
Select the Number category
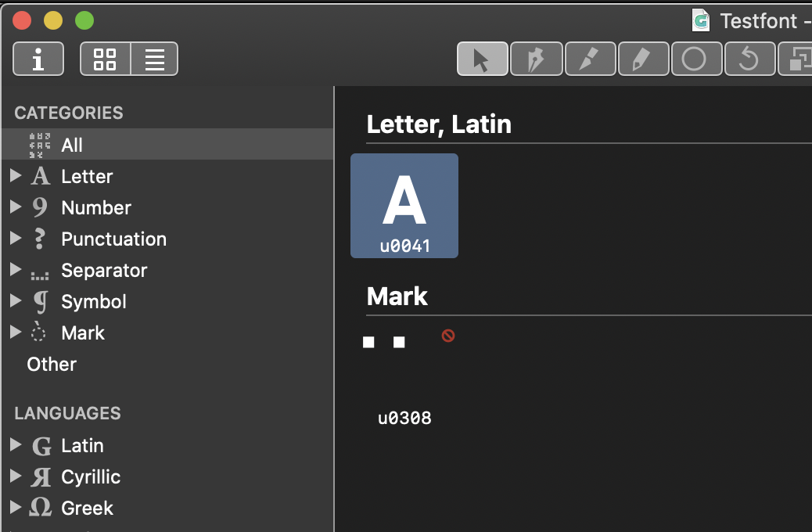click(95, 207)
